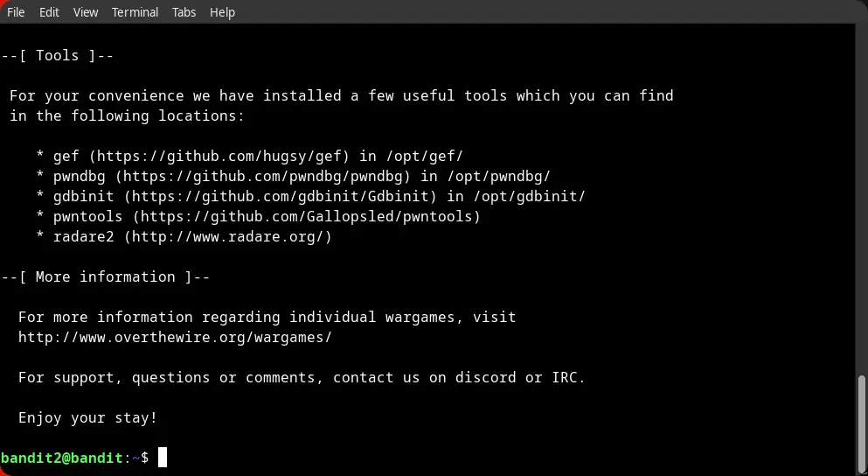Open the View menu
The height and width of the screenshot is (476, 868).
click(x=86, y=12)
